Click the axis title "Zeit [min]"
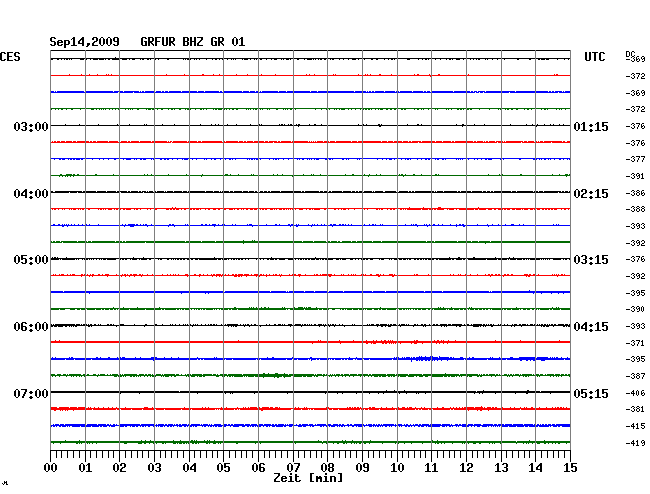Screen dimensions: 650x494 [308, 478]
